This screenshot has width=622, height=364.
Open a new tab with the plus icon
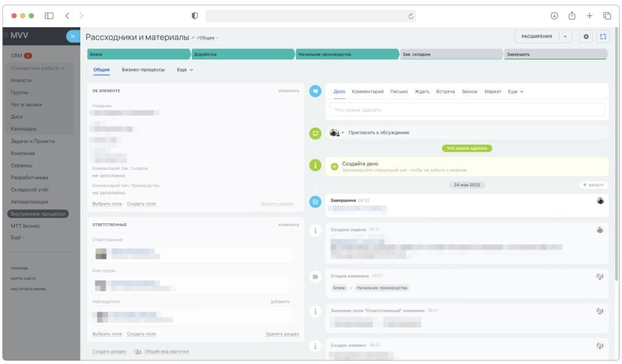click(589, 15)
